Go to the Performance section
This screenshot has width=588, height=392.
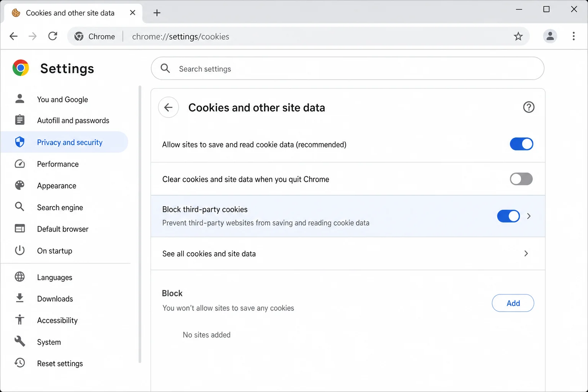64,164
